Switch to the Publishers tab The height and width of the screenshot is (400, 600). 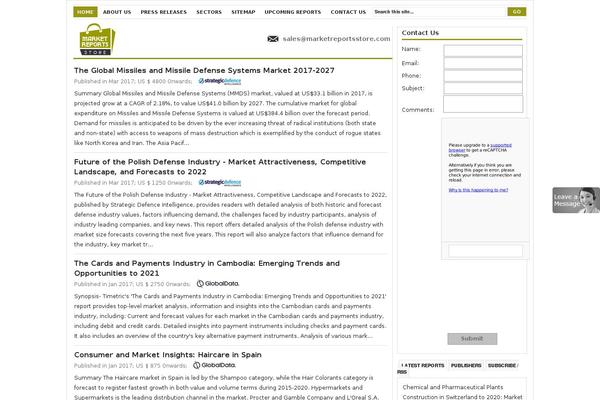point(466,366)
